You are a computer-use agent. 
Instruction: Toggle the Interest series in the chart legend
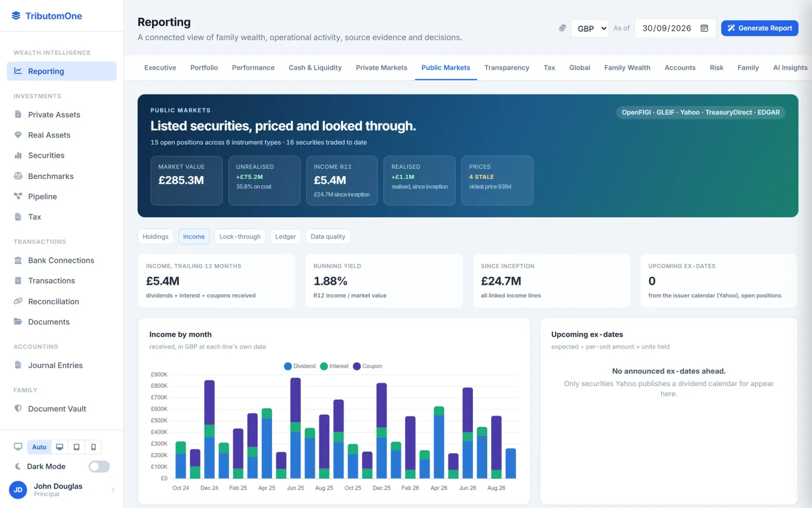pos(334,366)
